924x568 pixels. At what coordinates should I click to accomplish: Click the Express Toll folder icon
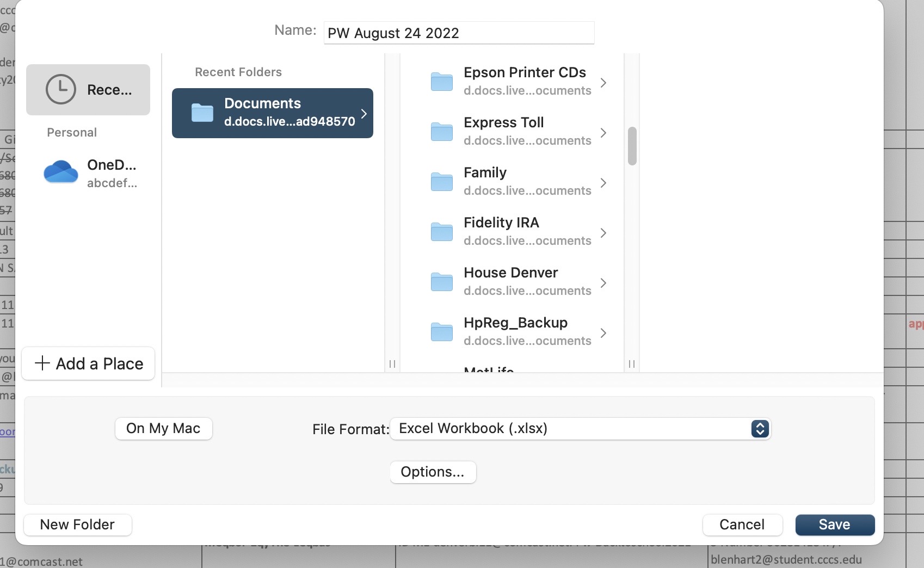[x=441, y=132]
